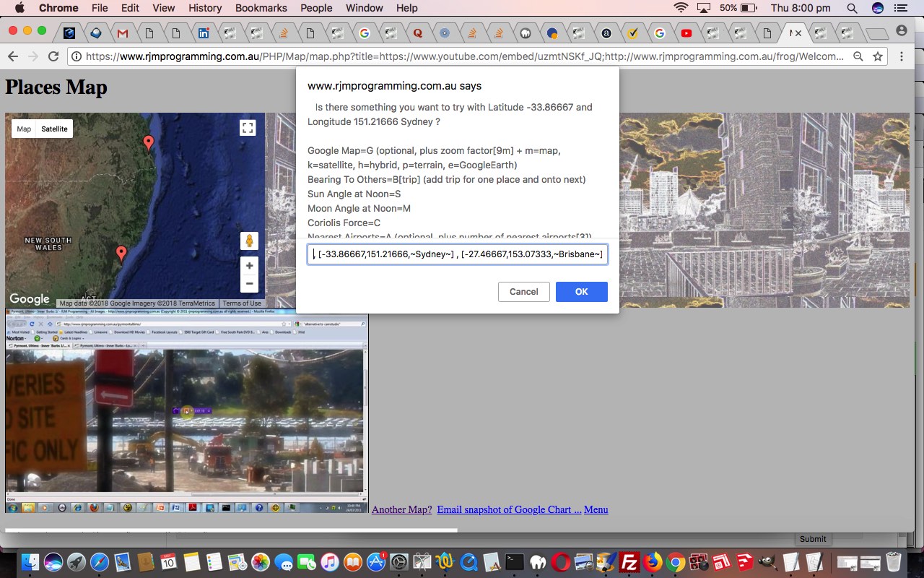924x578 pixels.
Task: Click the Pyrmont construction screenshot image
Action: [187, 410]
